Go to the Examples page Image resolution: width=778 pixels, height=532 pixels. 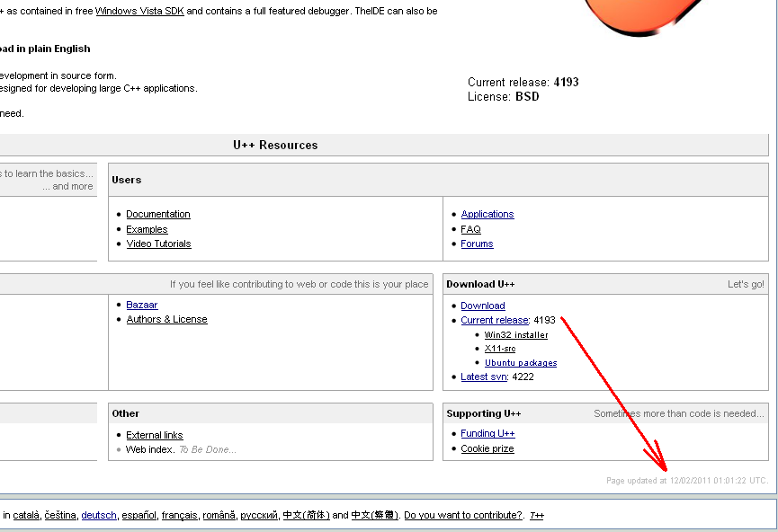pyautogui.click(x=147, y=230)
